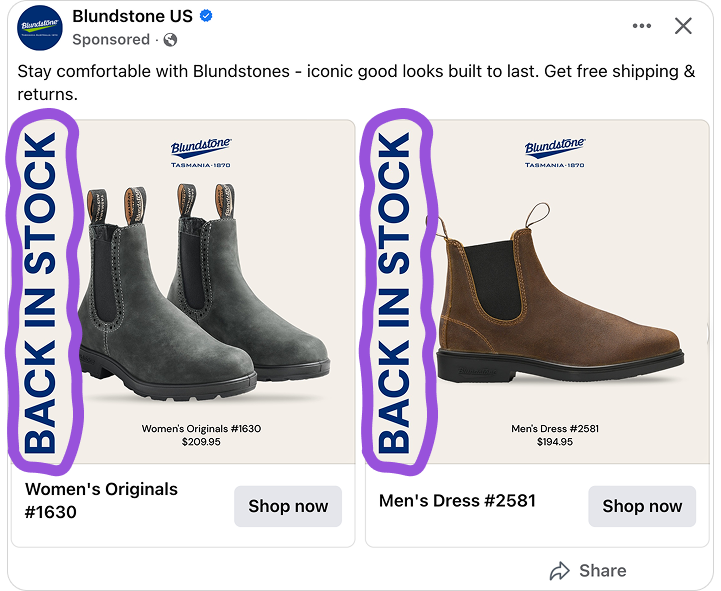
Task: Dismiss the ad with the X
Action: point(683,26)
